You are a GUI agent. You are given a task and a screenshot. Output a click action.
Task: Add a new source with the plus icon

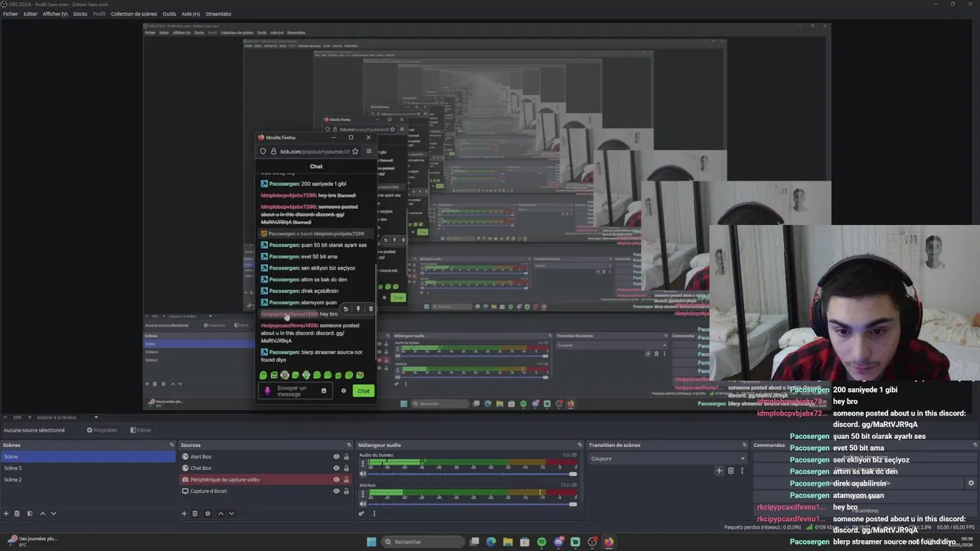tap(184, 514)
